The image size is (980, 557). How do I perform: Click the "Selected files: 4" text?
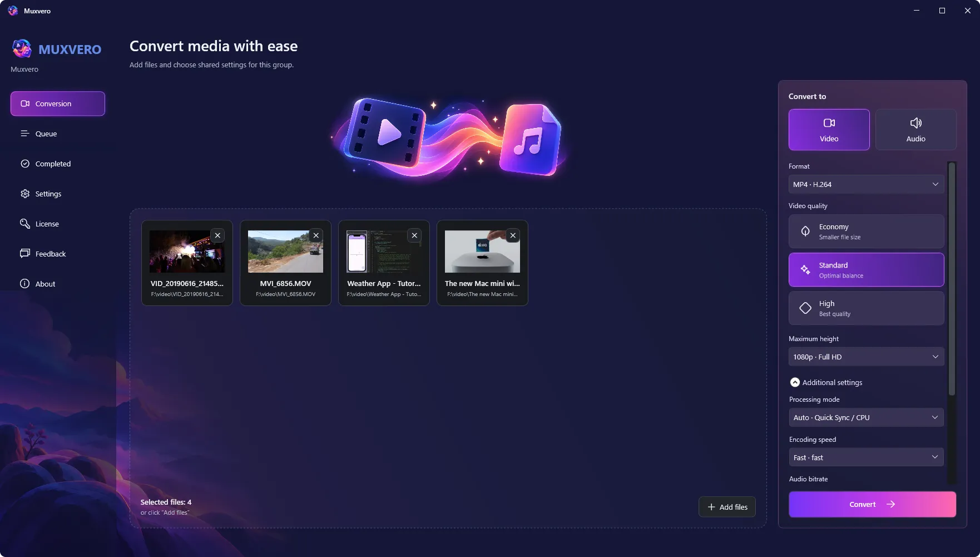click(x=166, y=502)
